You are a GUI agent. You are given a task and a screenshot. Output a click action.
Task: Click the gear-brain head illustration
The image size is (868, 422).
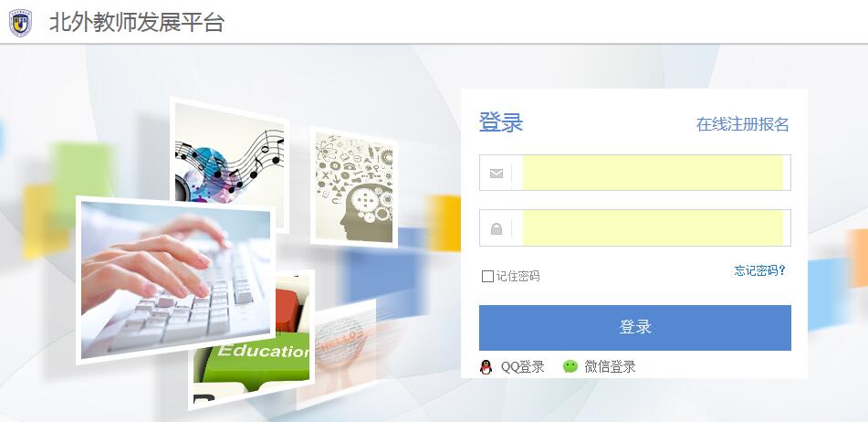point(354,187)
